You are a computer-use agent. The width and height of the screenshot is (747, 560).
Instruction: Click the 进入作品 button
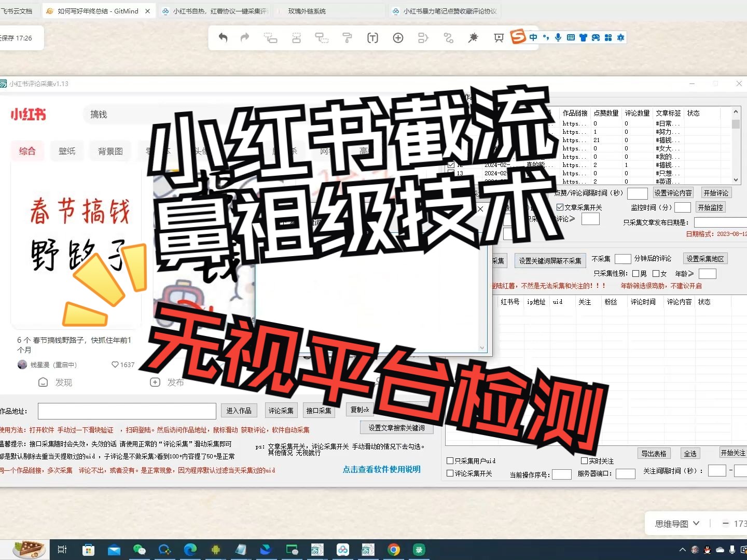pyautogui.click(x=239, y=411)
